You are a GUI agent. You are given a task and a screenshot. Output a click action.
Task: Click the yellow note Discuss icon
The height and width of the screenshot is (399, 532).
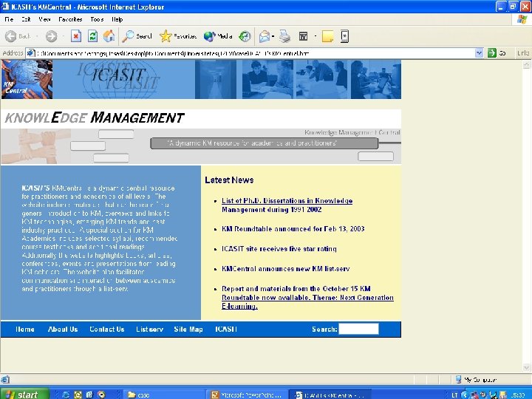(x=327, y=36)
